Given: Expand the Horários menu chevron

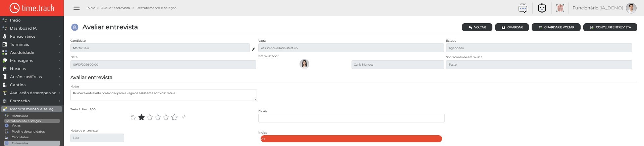Looking at the screenshot, I should pos(60,69).
